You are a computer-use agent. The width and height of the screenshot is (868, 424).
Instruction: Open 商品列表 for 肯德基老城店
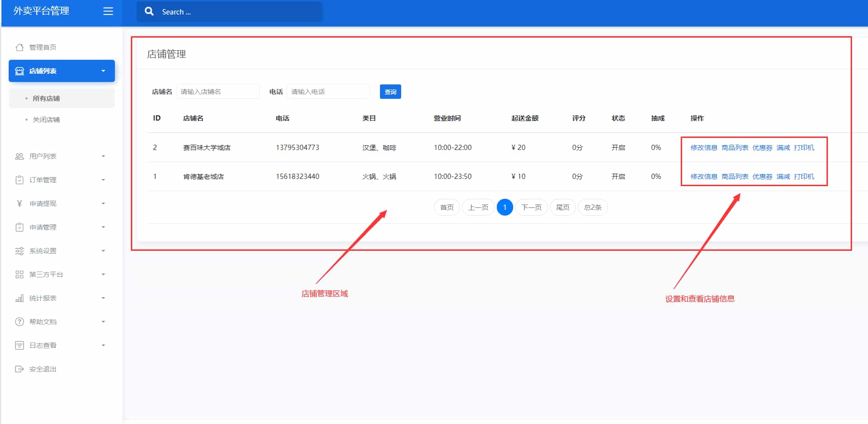735,177
